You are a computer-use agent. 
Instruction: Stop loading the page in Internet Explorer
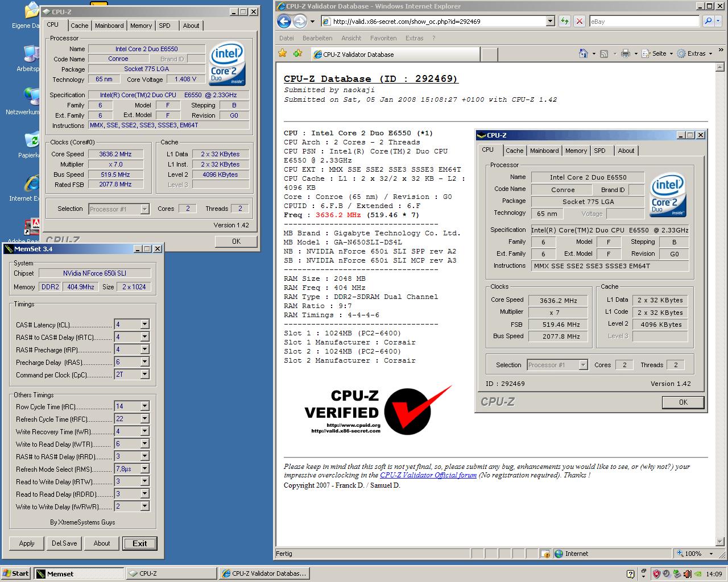(x=579, y=21)
